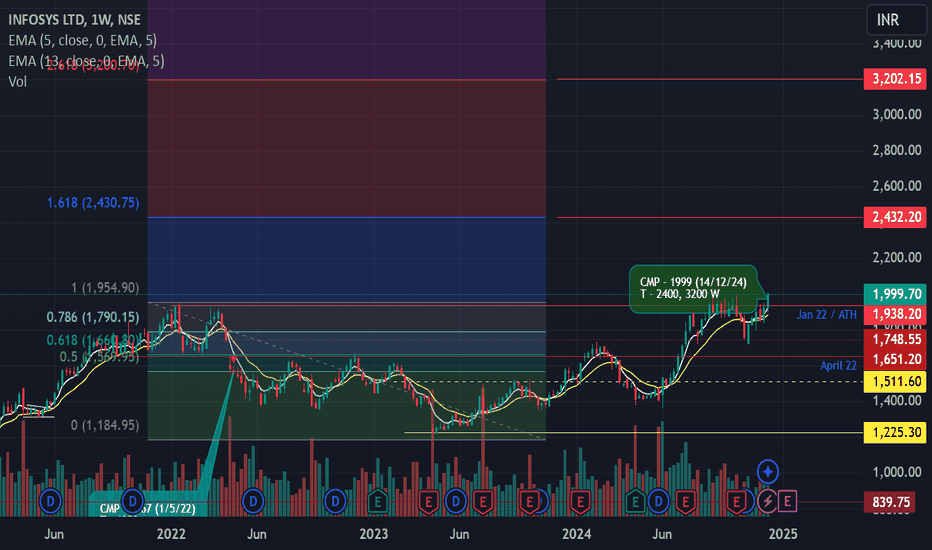Click the 1,938.20 red price label
932x550 pixels.
tap(895, 314)
